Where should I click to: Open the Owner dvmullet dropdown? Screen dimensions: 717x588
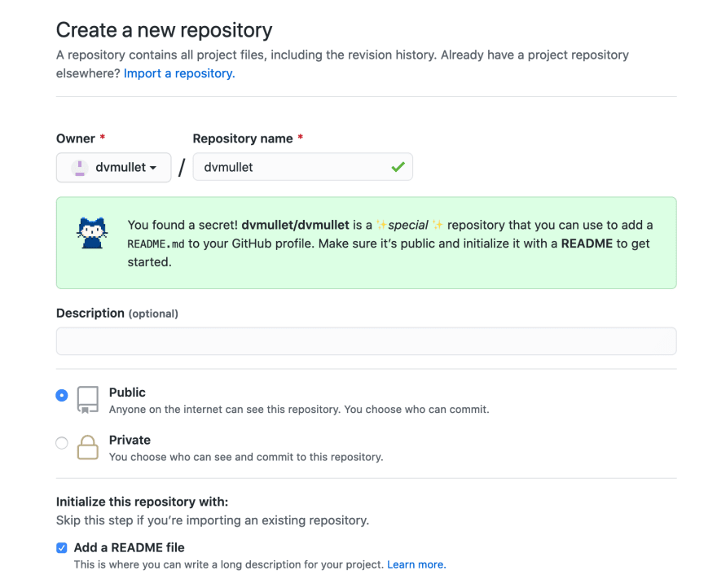point(113,167)
